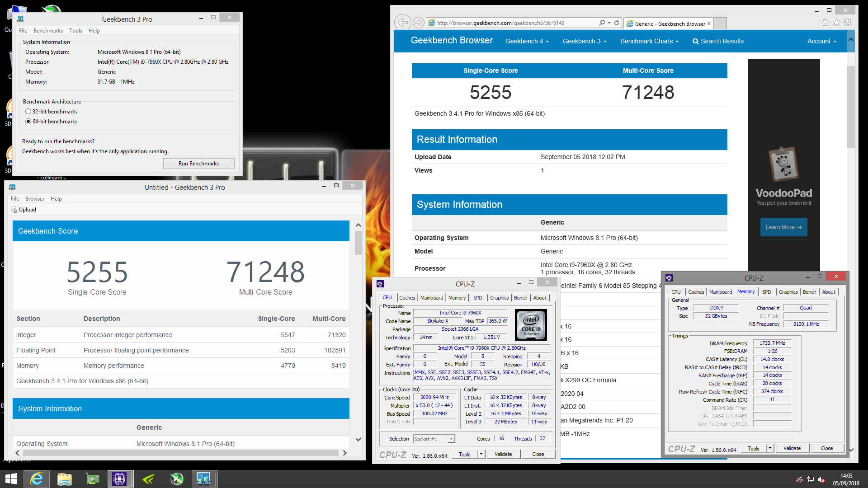Image resolution: width=868 pixels, height=488 pixels.
Task: Click the Geekbench 3 Pro title bar icon
Action: click(x=20, y=19)
